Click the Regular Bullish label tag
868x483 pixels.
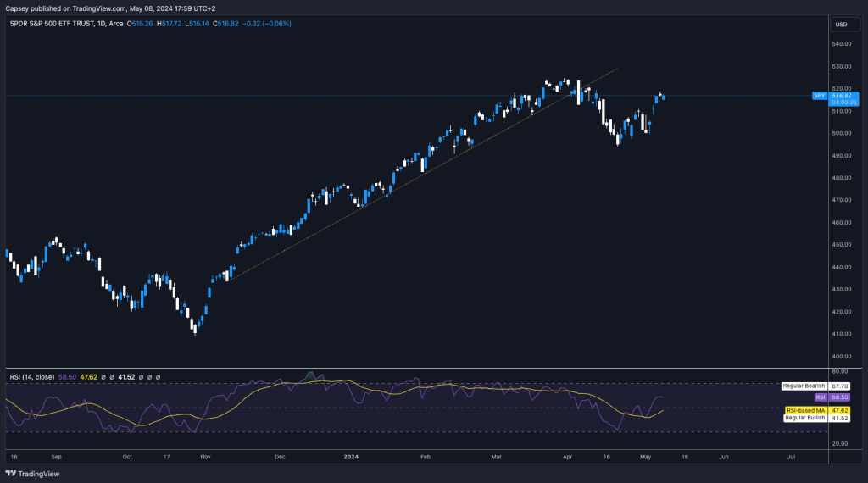pos(804,417)
